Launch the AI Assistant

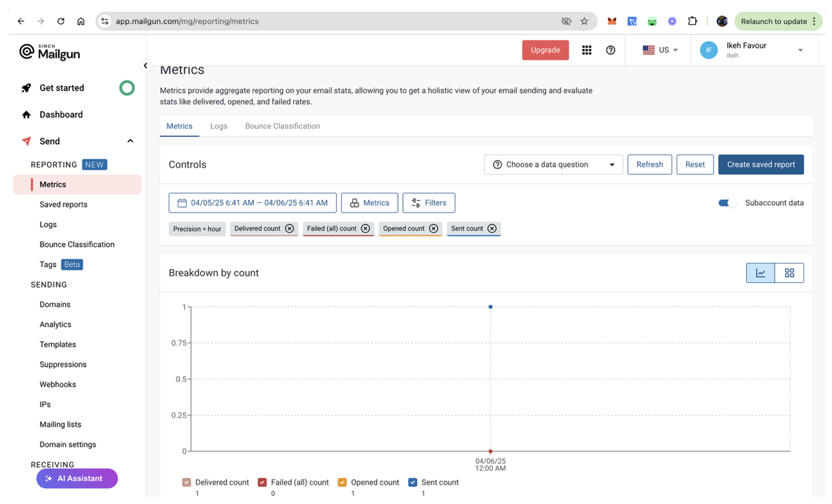(x=77, y=479)
